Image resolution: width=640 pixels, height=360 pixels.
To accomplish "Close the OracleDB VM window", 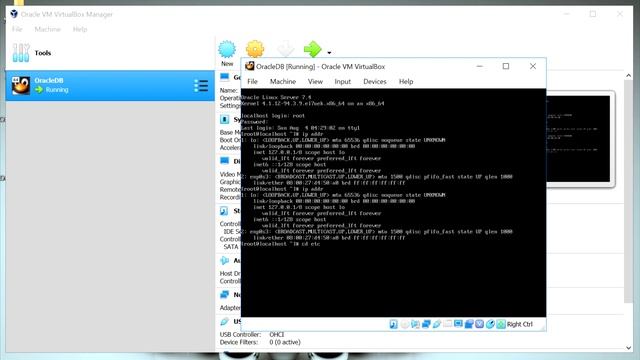I will pos(533,66).
